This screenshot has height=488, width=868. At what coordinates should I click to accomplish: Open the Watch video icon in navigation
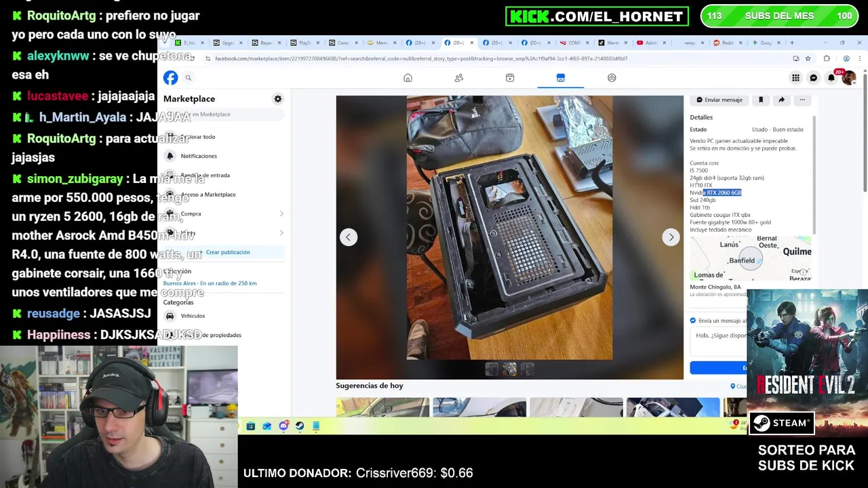[510, 78]
